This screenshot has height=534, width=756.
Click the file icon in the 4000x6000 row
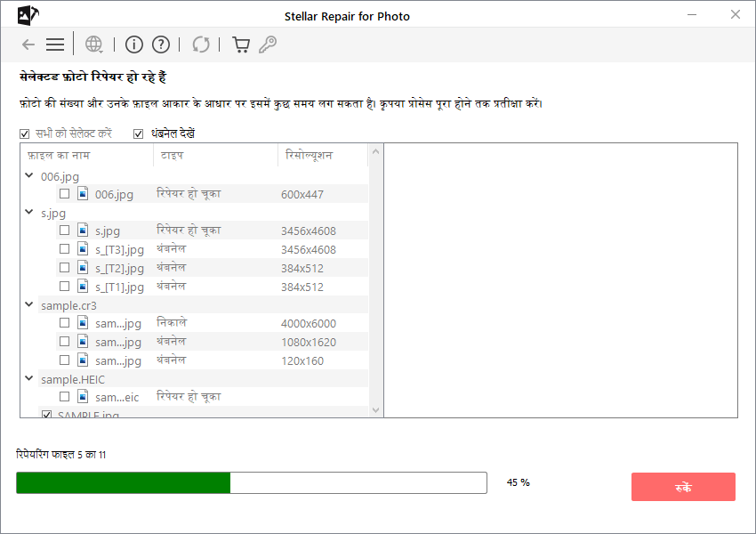[83, 323]
